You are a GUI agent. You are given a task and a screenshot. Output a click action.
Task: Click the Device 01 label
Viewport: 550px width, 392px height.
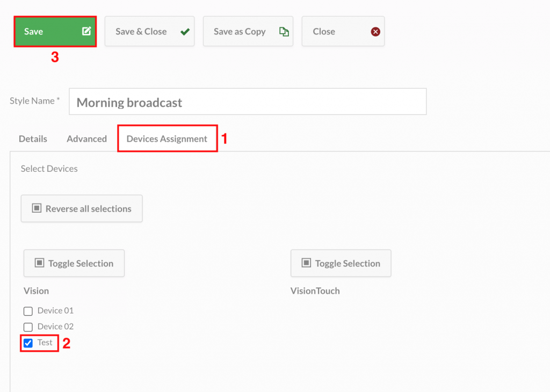click(x=55, y=311)
